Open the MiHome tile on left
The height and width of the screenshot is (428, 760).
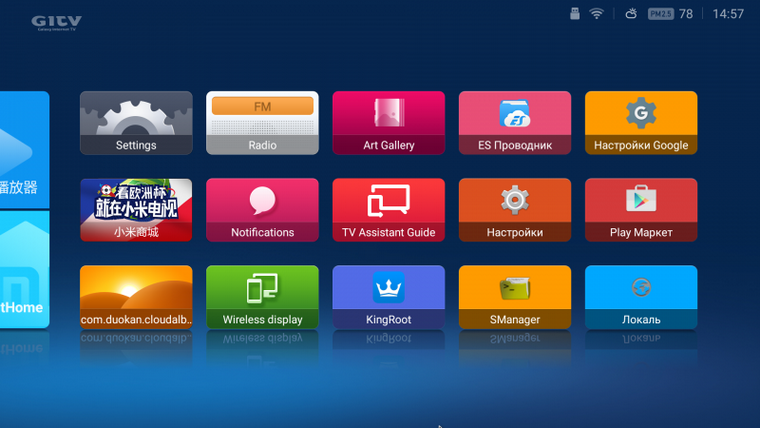click(24, 269)
